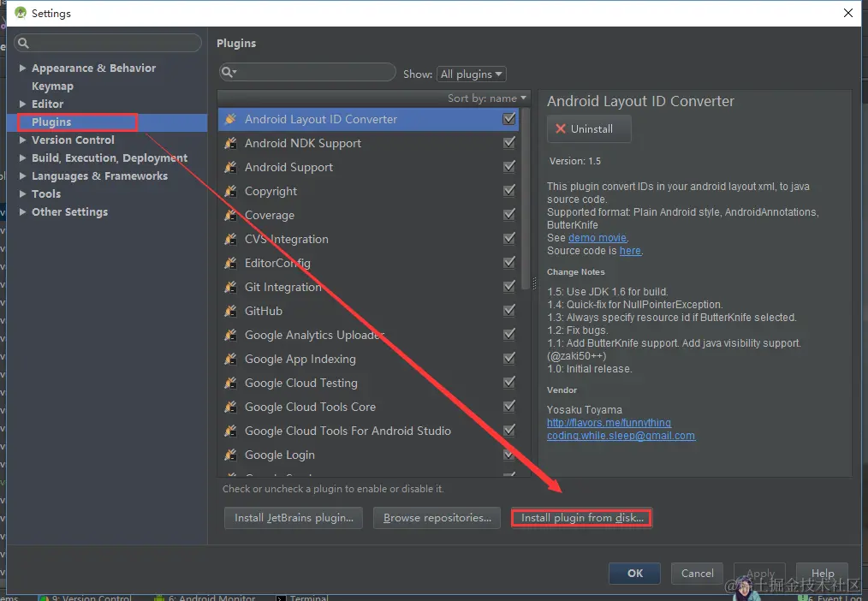This screenshot has width=868, height=601.
Task: Click the magnifier icon in settings search box
Action: click(23, 43)
